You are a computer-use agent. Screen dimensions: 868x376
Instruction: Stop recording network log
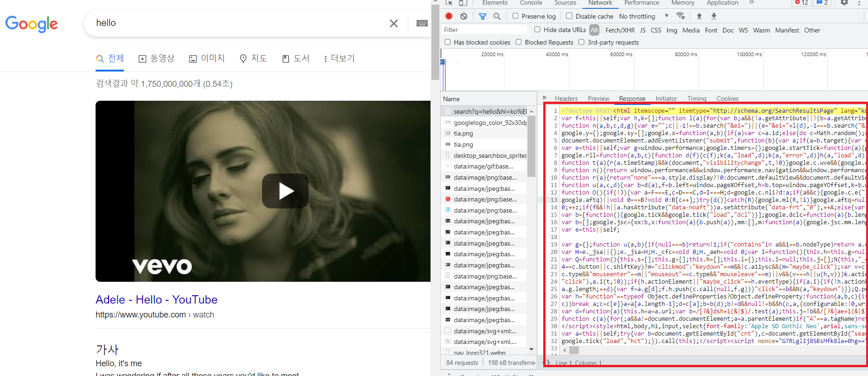click(x=449, y=16)
